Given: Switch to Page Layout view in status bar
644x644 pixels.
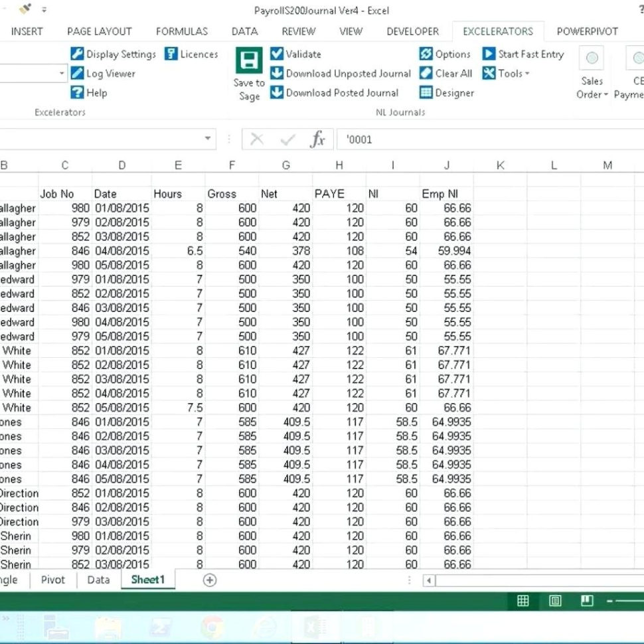Looking at the screenshot, I should (x=555, y=601).
